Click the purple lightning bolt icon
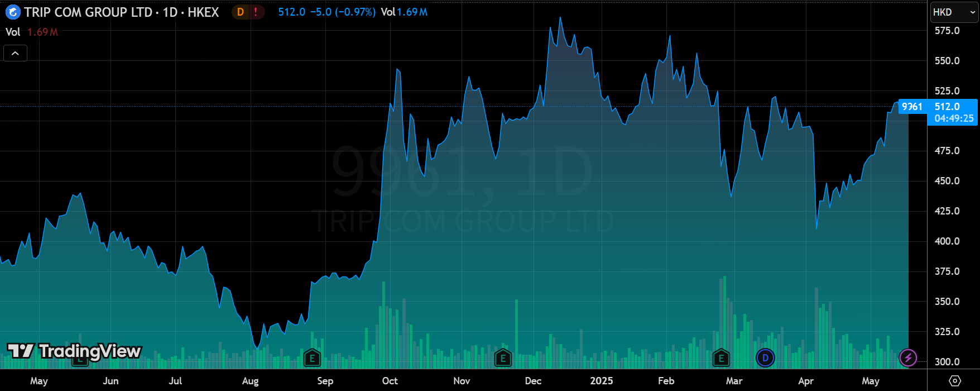The image size is (980, 391). [908, 357]
